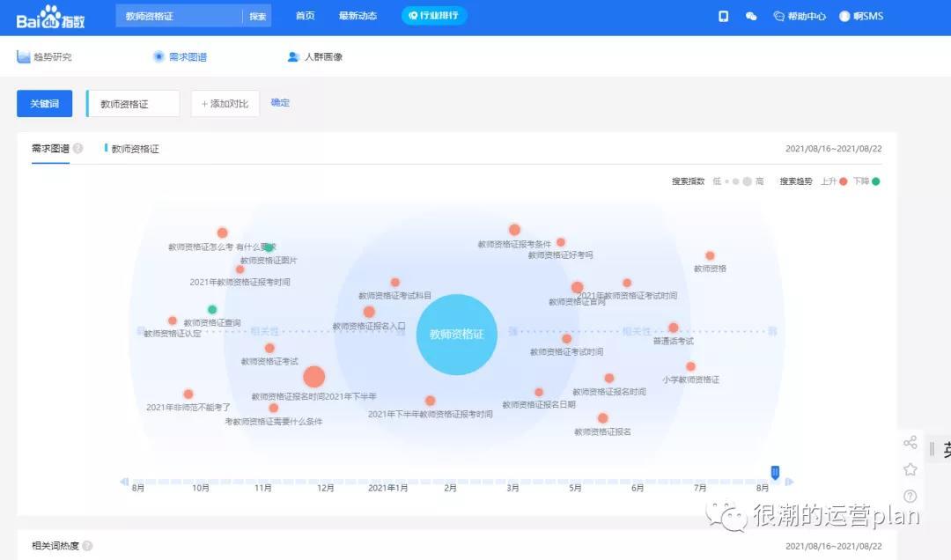
Task: Click the blue timeline slider handle
Action: [775, 473]
